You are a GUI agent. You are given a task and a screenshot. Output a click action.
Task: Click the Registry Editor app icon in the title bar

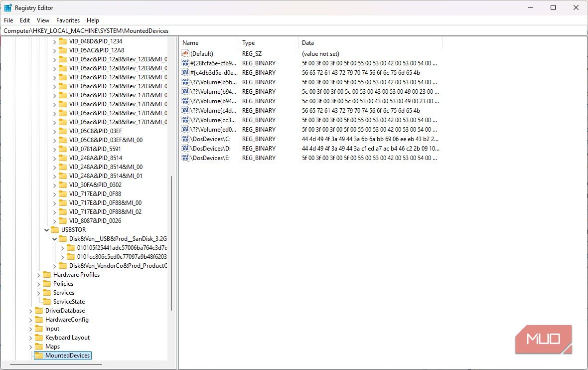tap(8, 7)
